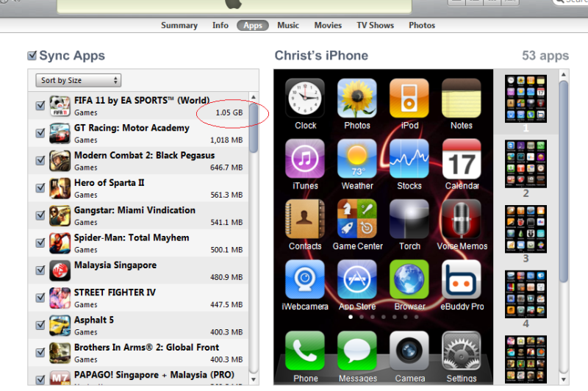Click the eBuddy Pro app icon
Screen dimensions: 588x391
pyautogui.click(x=462, y=279)
